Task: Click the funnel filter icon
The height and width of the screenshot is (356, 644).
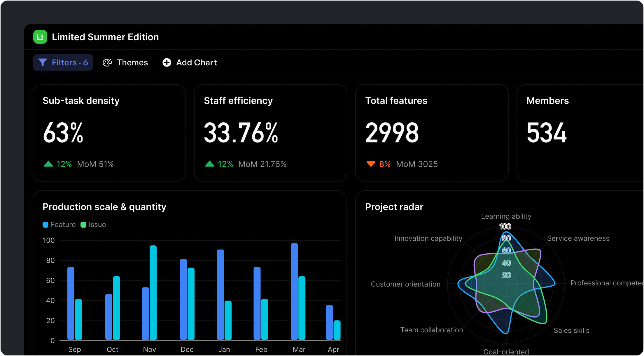Action: point(43,62)
